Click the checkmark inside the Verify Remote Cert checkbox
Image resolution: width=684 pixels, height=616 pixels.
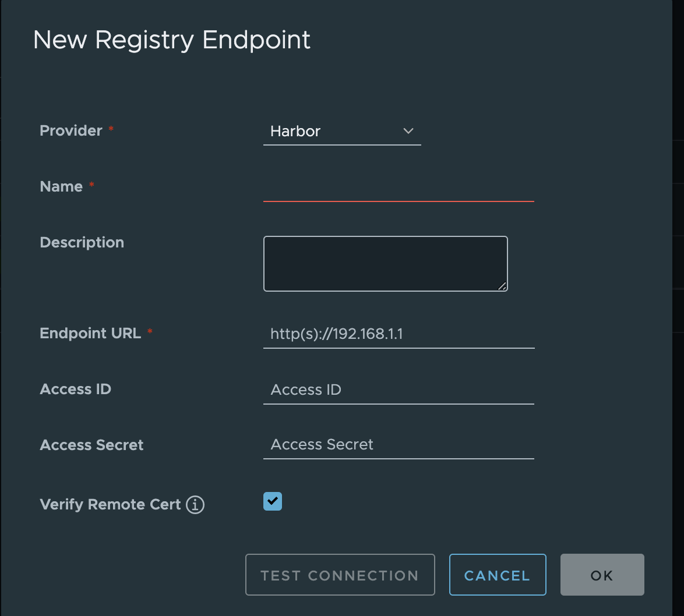272,501
